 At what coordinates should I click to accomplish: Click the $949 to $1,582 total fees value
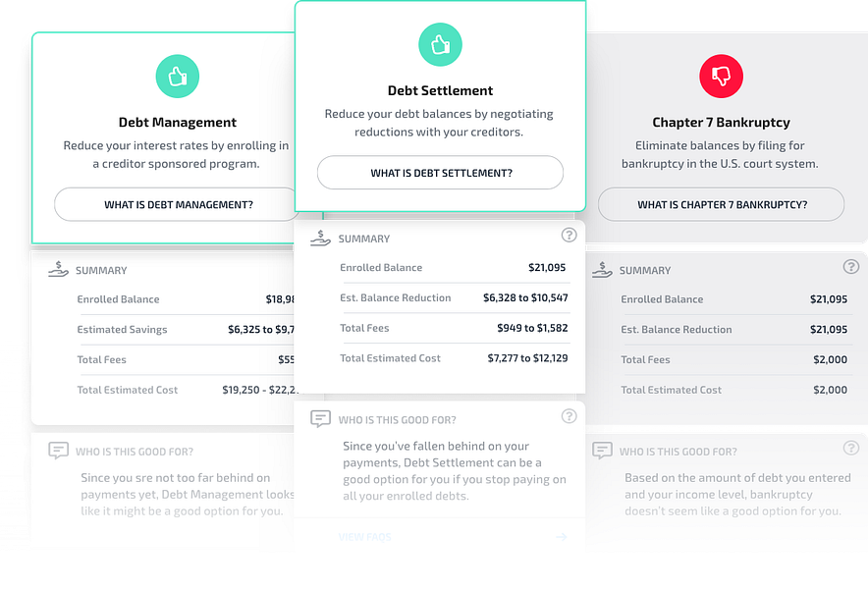pos(532,328)
